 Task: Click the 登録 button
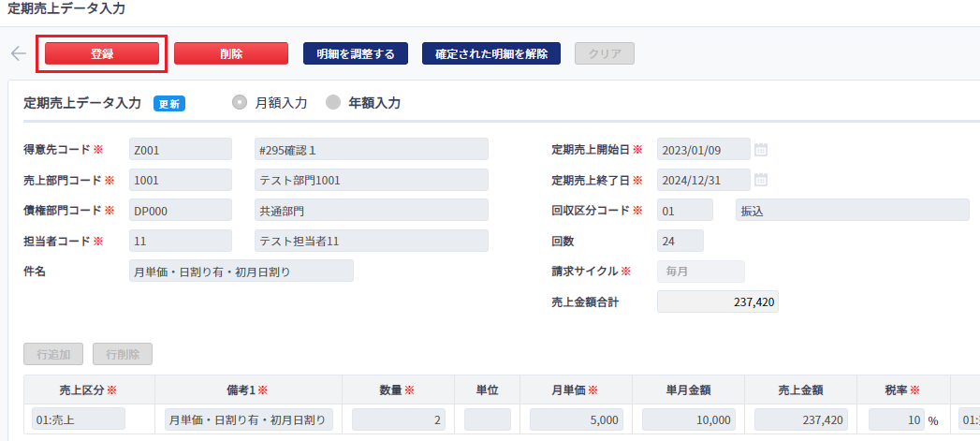[102, 53]
